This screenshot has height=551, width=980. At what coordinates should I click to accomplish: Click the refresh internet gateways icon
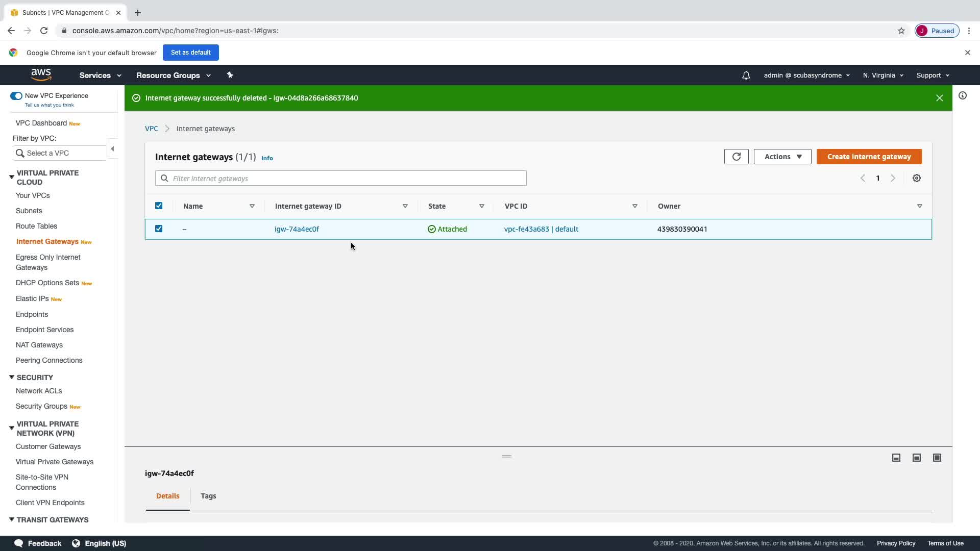click(736, 157)
